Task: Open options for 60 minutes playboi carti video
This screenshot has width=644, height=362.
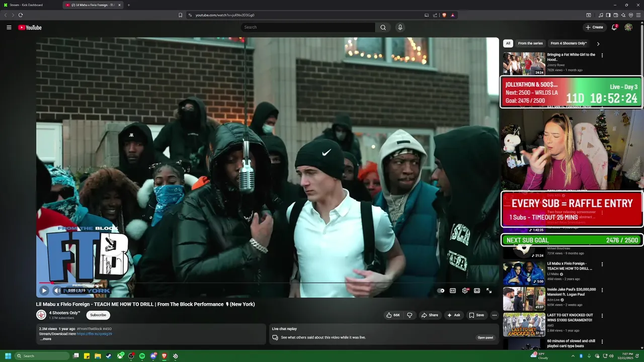Action: click(x=602, y=341)
